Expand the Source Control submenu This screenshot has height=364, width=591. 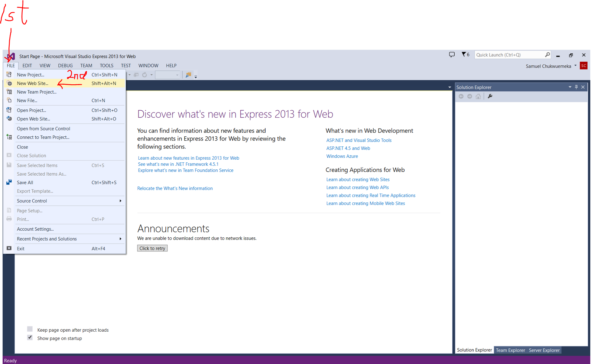coord(120,201)
